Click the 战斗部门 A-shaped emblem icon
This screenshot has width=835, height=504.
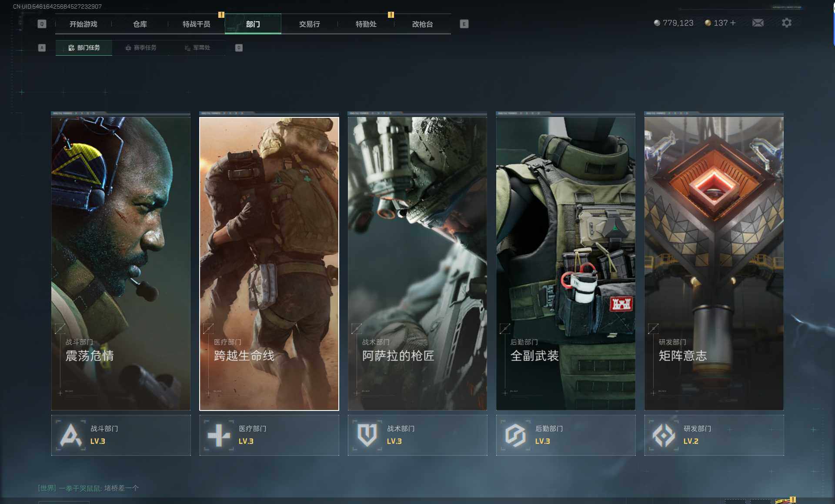tap(70, 435)
